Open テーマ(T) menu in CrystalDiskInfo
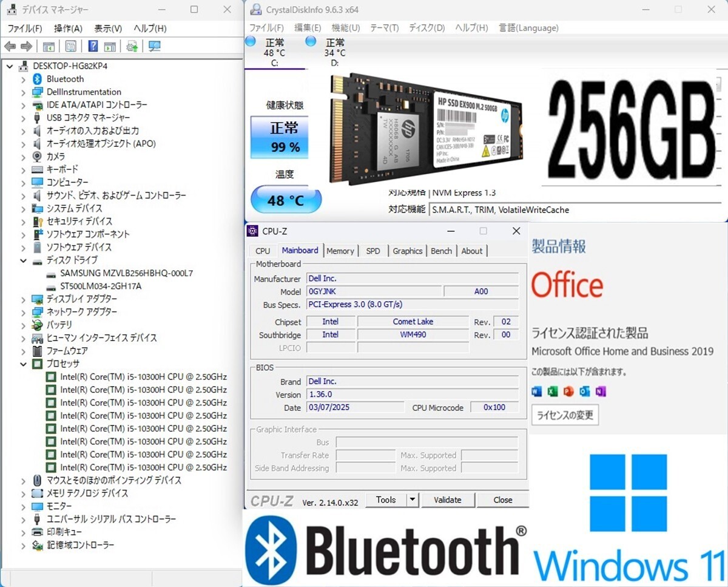The image size is (728, 587). coord(385,28)
